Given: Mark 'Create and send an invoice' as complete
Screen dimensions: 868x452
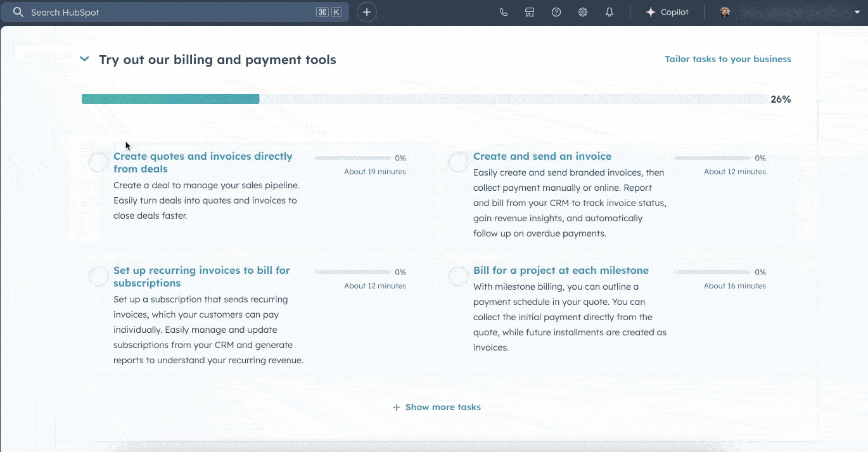Looking at the screenshot, I should pos(458,162).
